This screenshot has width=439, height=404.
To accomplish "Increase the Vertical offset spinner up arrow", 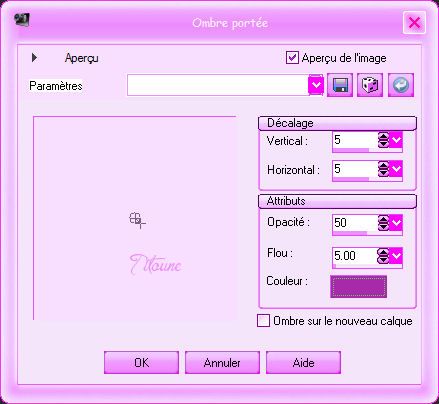I will 383,137.
